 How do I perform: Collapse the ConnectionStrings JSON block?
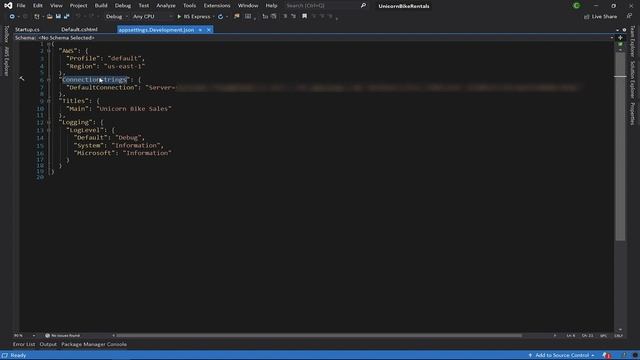point(49,80)
